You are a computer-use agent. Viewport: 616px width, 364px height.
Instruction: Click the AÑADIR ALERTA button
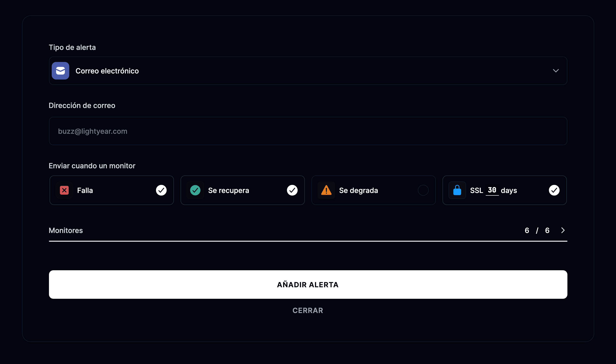click(x=308, y=285)
